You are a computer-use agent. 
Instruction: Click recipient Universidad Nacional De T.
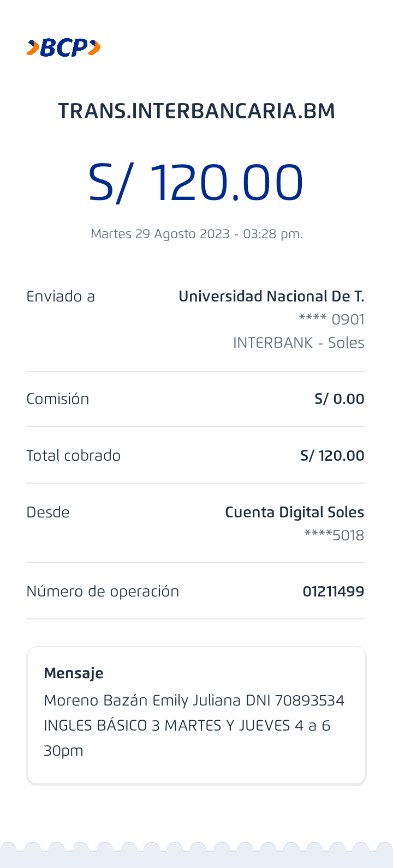click(271, 297)
